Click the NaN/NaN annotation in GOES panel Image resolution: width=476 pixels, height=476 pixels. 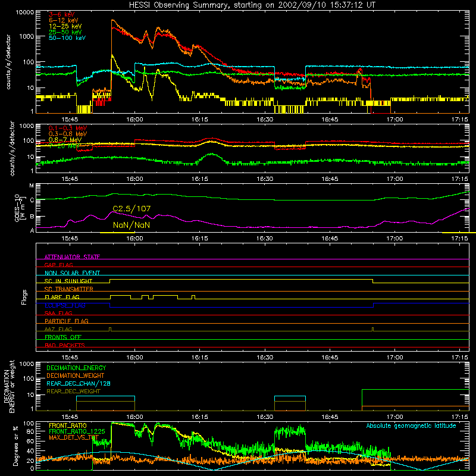131,225
